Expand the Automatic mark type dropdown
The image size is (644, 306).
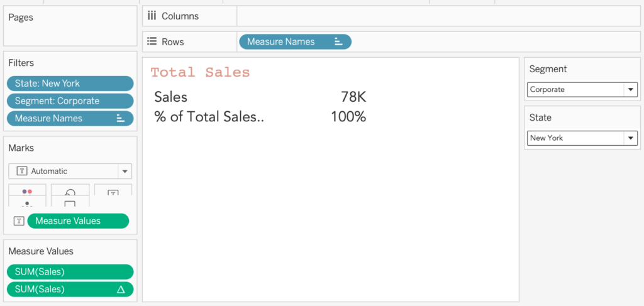pyautogui.click(x=125, y=171)
